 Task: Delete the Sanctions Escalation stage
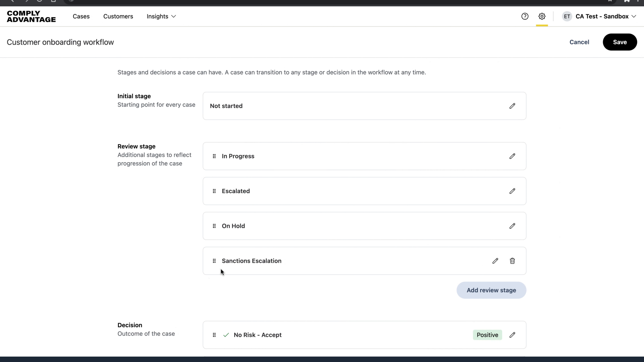tap(512, 261)
